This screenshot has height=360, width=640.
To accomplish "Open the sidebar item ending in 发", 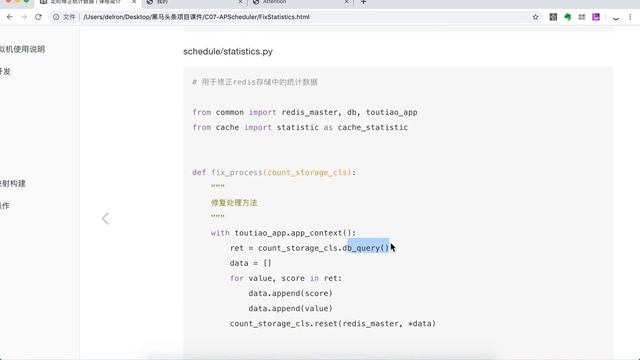I will click(x=5, y=71).
